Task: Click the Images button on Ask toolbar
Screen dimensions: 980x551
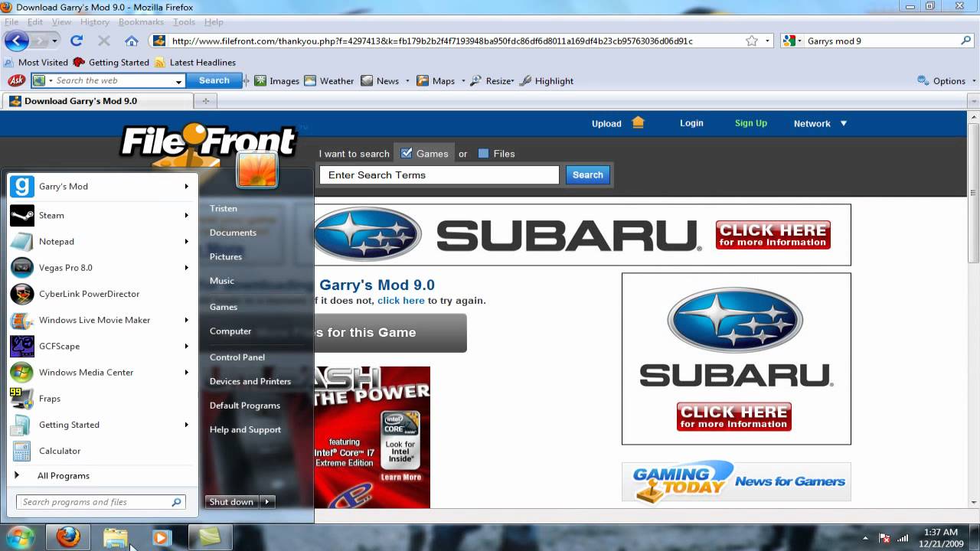Action: pos(276,80)
